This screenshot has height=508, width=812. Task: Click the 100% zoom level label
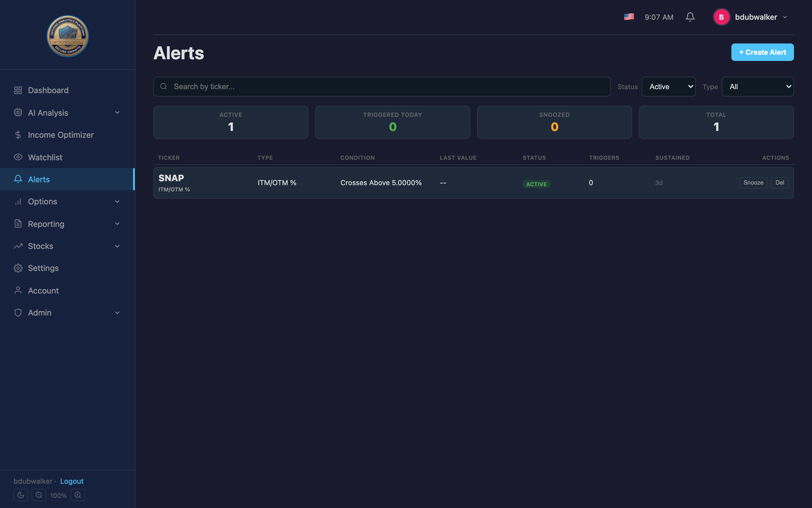pyautogui.click(x=58, y=496)
